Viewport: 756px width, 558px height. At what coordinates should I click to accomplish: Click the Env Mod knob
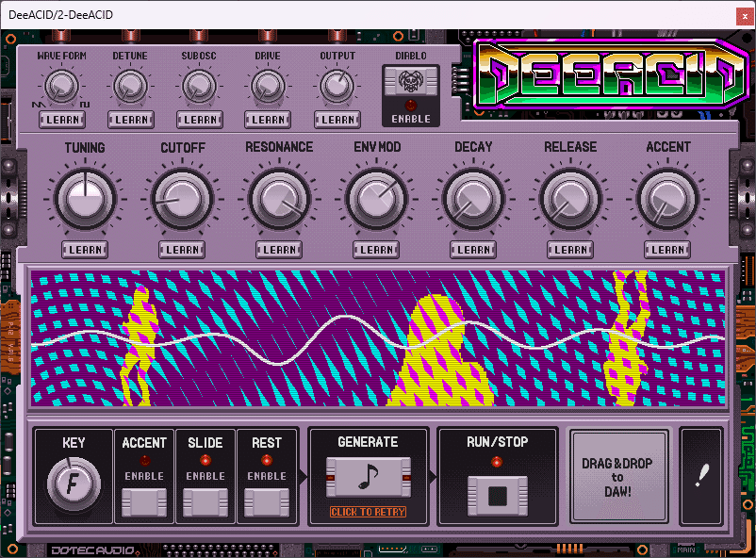[x=376, y=198]
